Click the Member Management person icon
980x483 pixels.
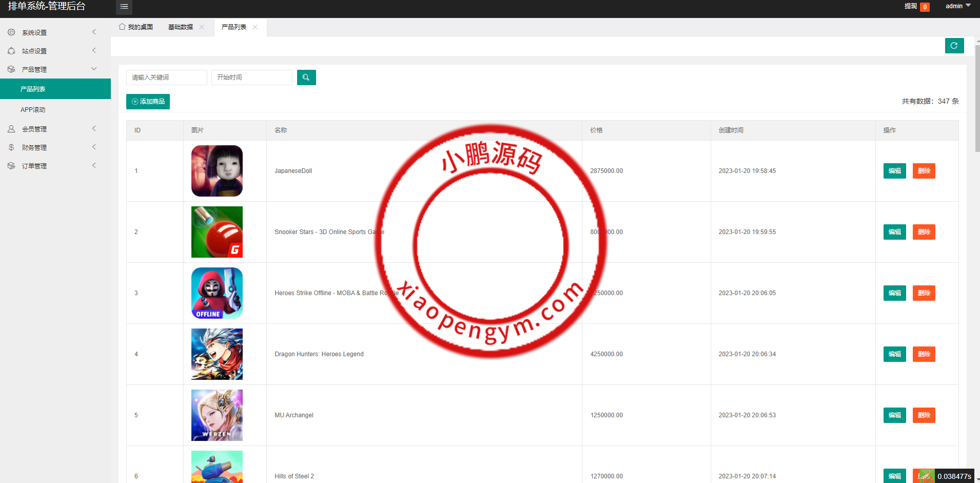coord(11,129)
